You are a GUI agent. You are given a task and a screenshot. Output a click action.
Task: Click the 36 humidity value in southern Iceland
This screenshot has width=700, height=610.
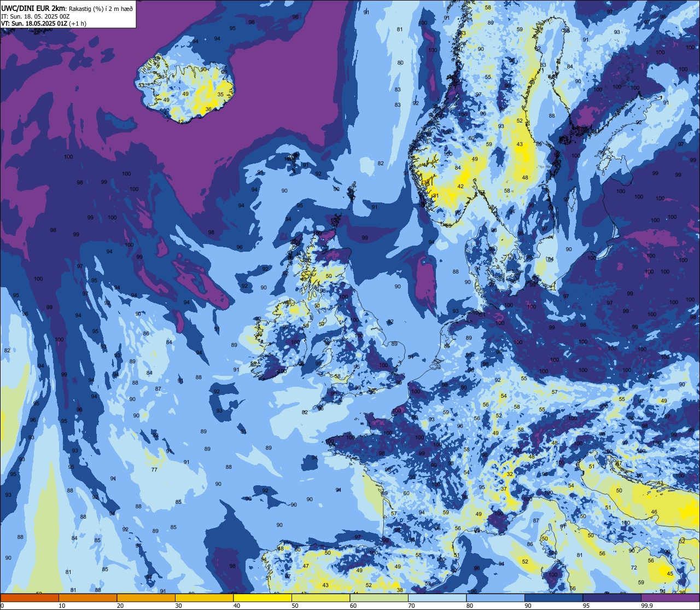tap(208, 109)
